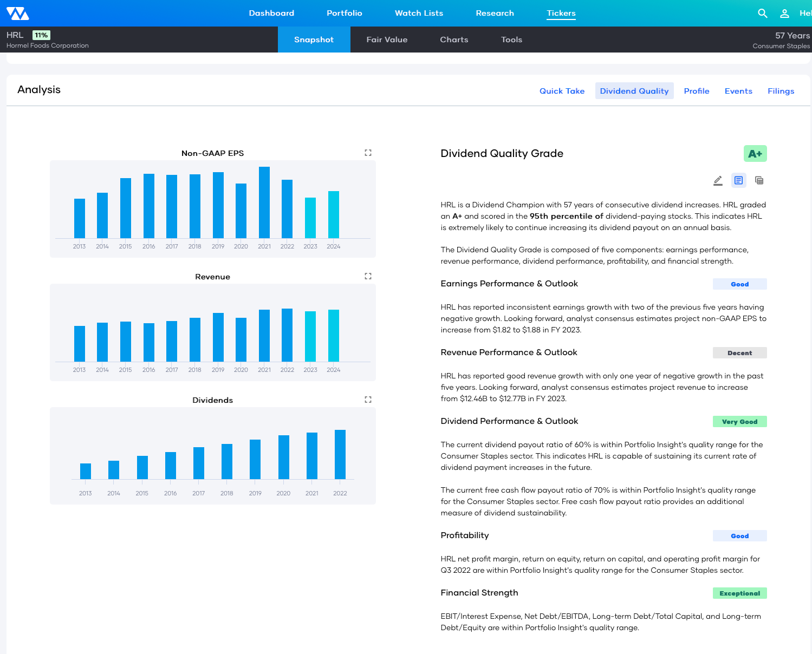This screenshot has width=812, height=654.
Task: Expand the Dividends chart to fullscreen
Action: click(368, 400)
